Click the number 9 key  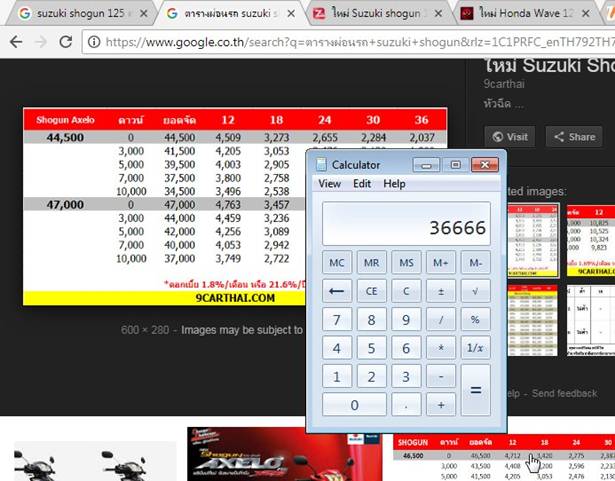(406, 319)
